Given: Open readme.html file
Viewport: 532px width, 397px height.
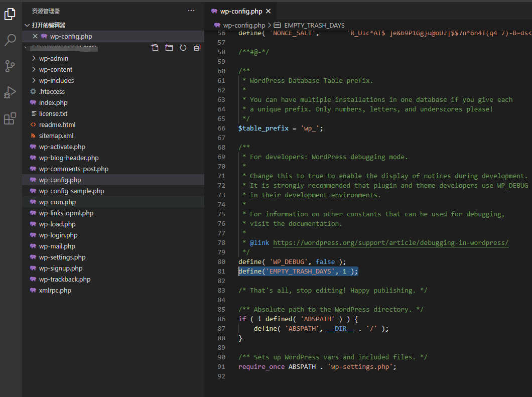Looking at the screenshot, I should coord(113,125).
